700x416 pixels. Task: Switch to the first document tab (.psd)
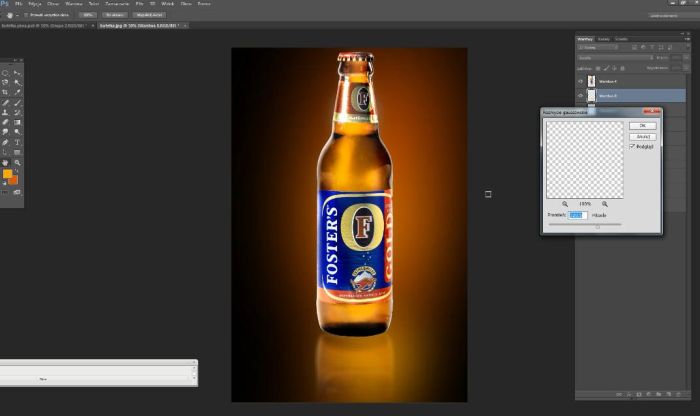point(40,25)
